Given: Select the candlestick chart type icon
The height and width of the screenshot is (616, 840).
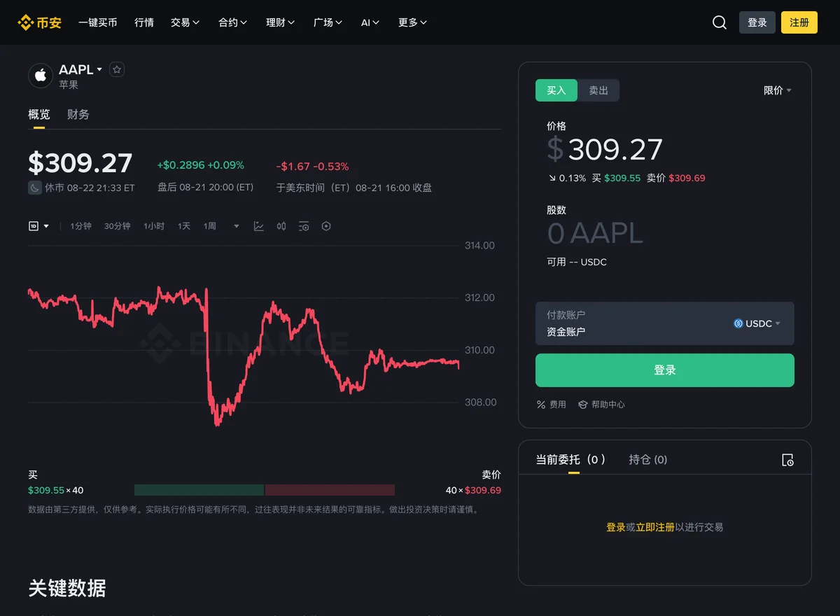Looking at the screenshot, I should click(x=281, y=226).
